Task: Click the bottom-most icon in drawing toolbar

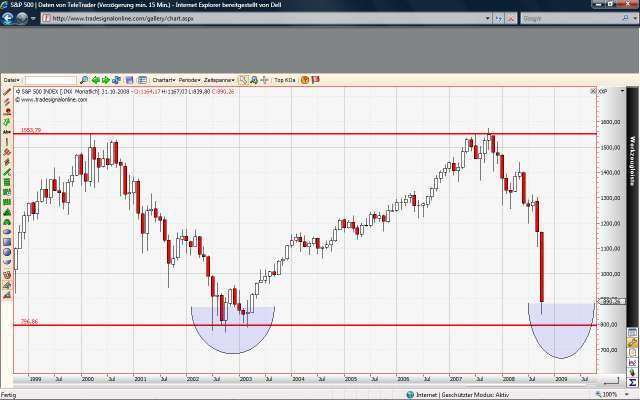Action: click(7, 295)
